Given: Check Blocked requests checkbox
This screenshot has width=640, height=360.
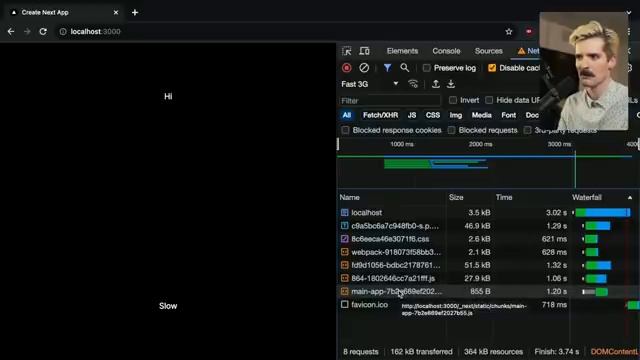Looking at the screenshot, I should (451, 130).
